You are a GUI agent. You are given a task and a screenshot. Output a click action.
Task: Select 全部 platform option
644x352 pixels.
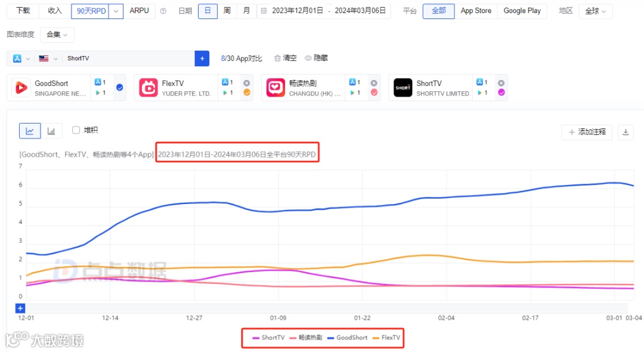[439, 11]
